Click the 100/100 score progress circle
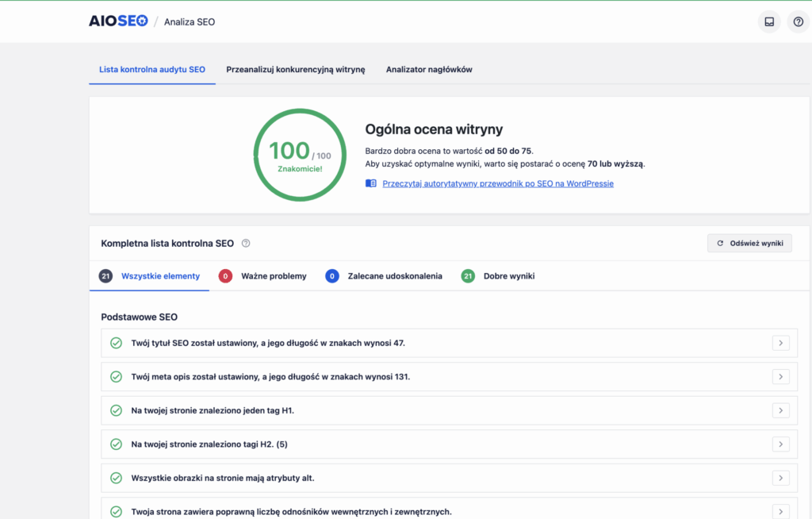812x519 pixels. 300,155
